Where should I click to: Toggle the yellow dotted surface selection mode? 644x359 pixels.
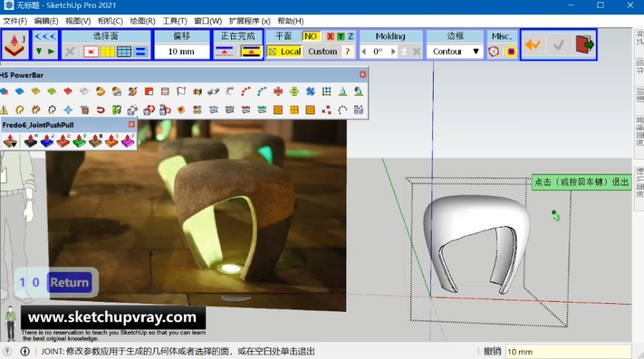pyautogui.click(x=107, y=51)
